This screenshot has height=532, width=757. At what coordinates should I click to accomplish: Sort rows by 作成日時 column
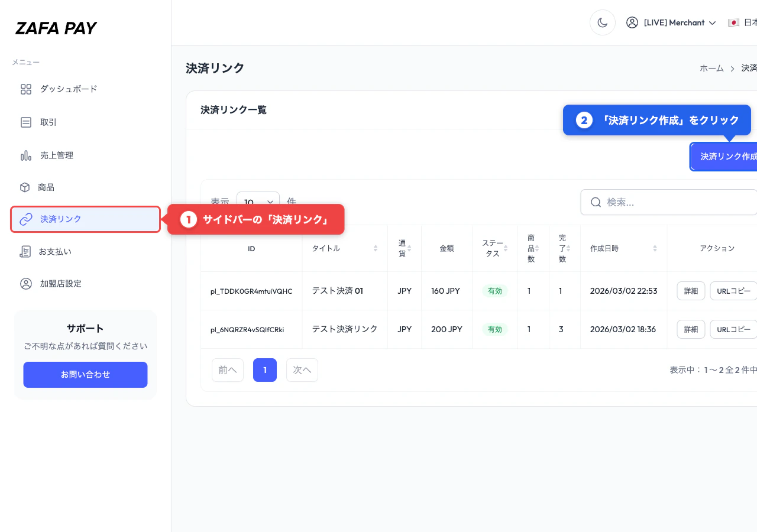coord(655,248)
